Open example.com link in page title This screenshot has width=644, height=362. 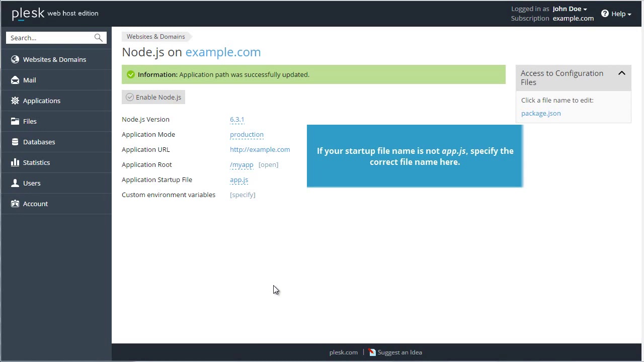pyautogui.click(x=223, y=52)
